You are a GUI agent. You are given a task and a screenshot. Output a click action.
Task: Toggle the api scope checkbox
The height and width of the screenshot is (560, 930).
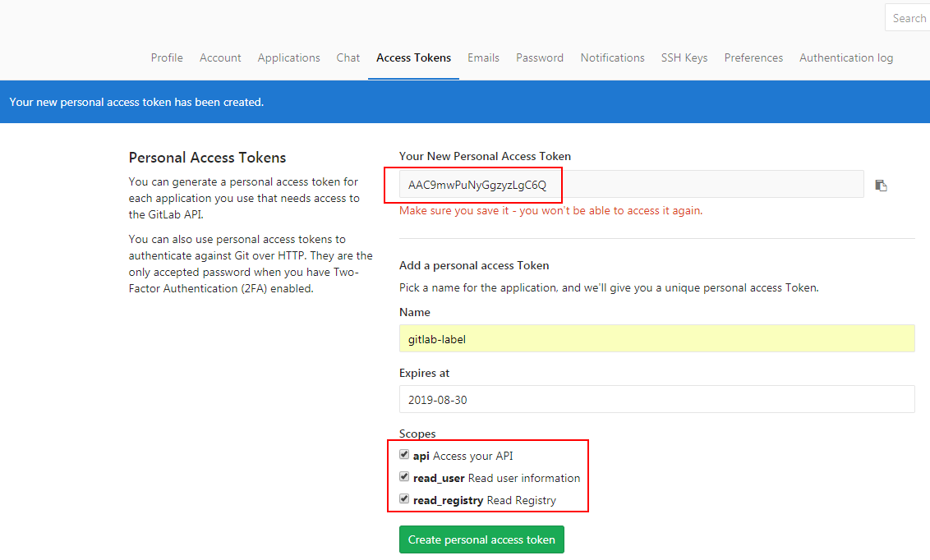point(404,455)
